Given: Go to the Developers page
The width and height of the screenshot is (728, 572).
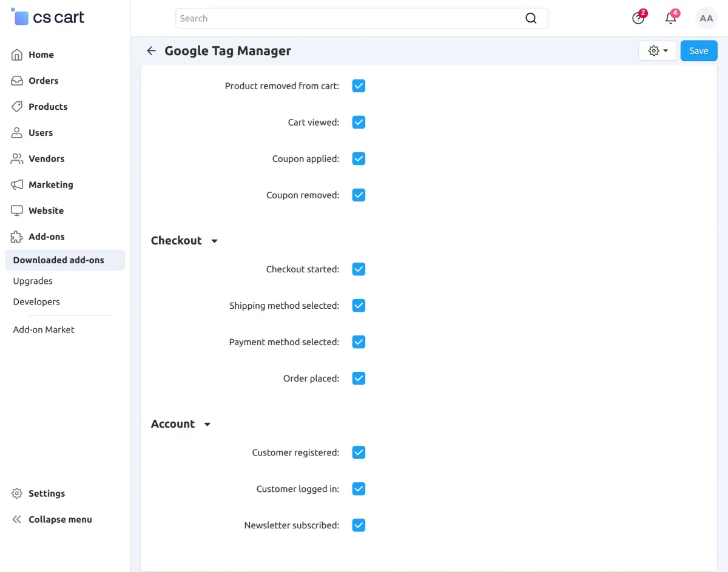Looking at the screenshot, I should pos(36,301).
